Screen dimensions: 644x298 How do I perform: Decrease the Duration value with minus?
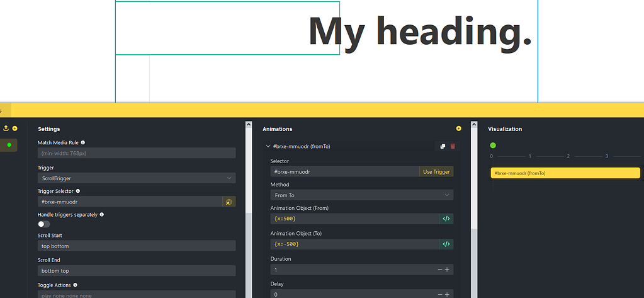click(x=439, y=270)
